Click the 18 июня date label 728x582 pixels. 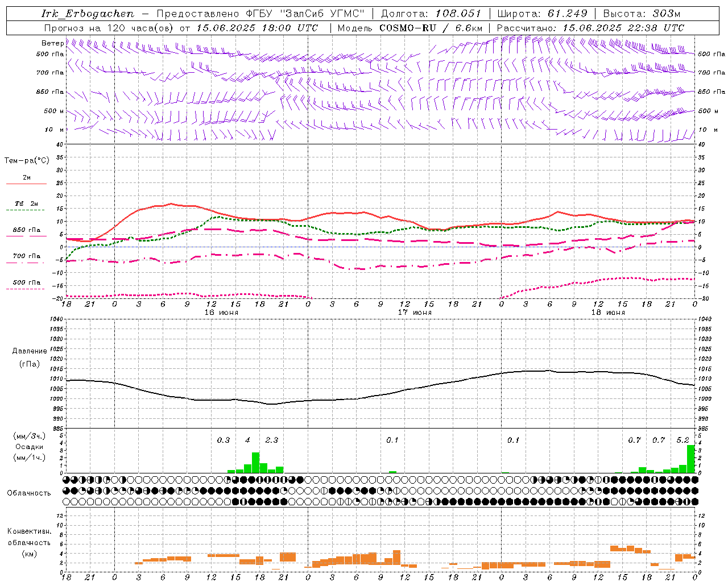pyautogui.click(x=608, y=313)
